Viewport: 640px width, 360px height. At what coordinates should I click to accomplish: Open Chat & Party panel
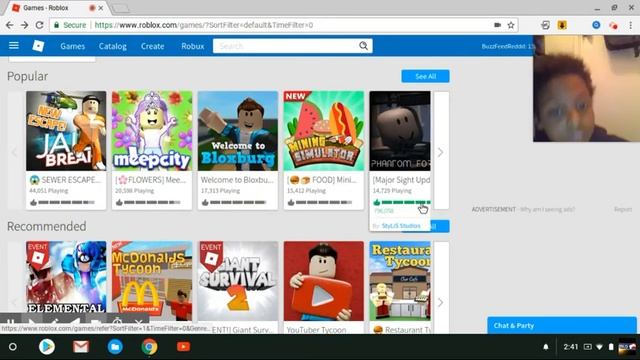[x=562, y=326]
